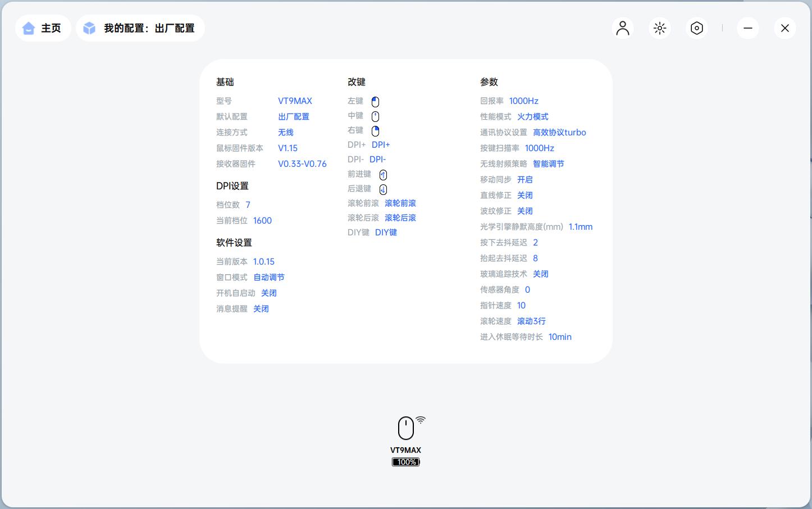Select the VT9MAX device mouse icon
The width and height of the screenshot is (812, 509).
click(x=406, y=428)
